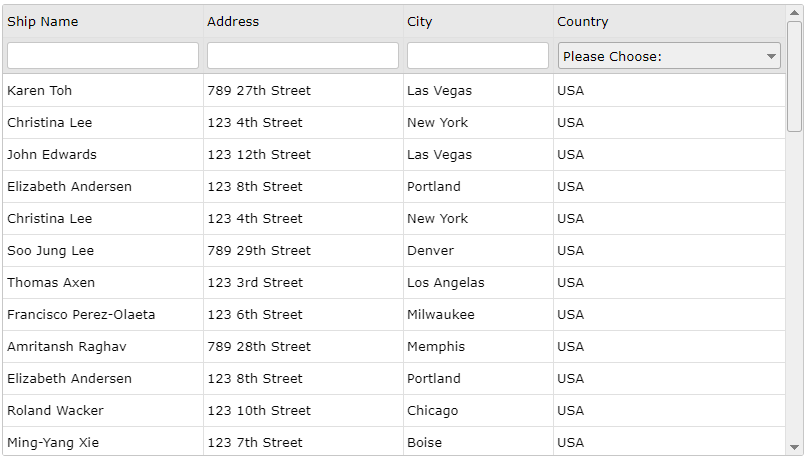This screenshot has height=461, width=809.
Task: Select the Amritansh Raghav row
Action: (x=394, y=347)
